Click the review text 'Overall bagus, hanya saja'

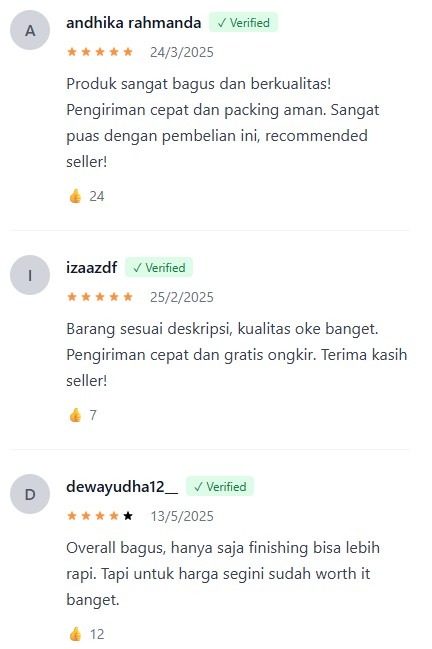click(223, 573)
